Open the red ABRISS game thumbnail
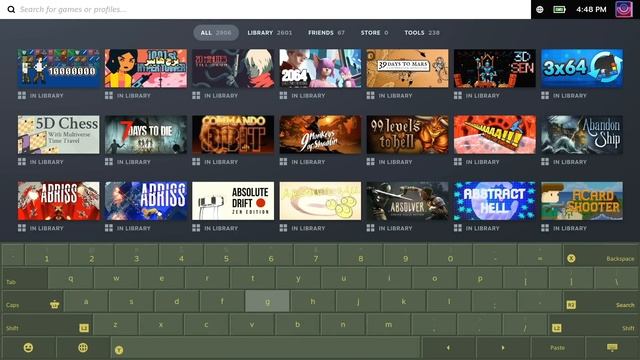The height and width of the screenshot is (360, 640). 58,201
